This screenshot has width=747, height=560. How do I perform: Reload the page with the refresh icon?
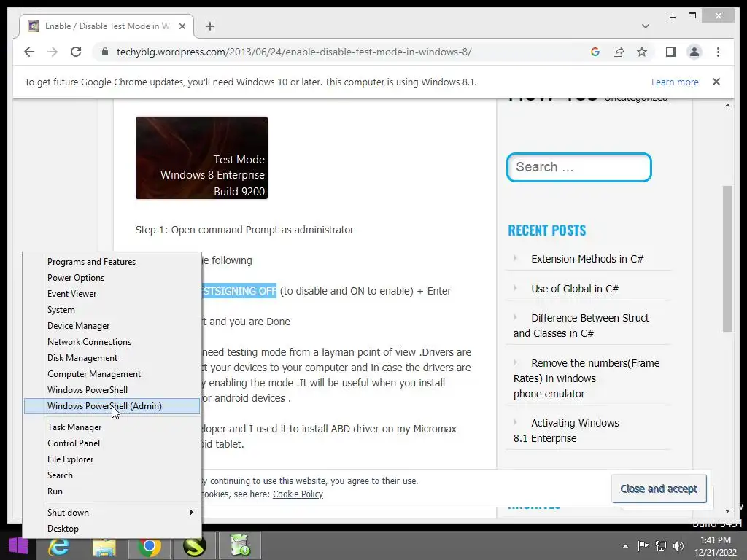76,52
